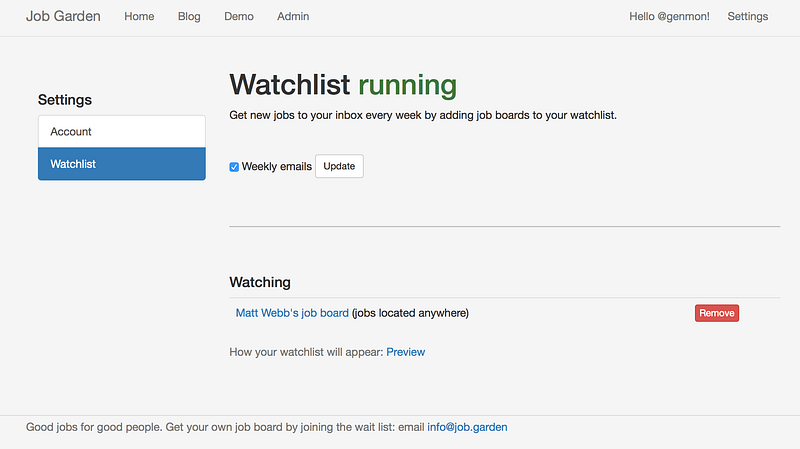Click the Job Garden brand logo
Image resolution: width=800 pixels, height=449 pixels.
63,17
